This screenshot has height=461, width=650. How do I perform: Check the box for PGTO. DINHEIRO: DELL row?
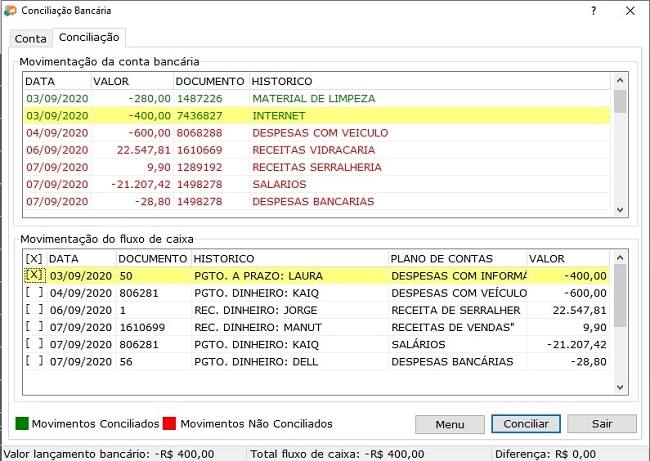pyautogui.click(x=34, y=361)
